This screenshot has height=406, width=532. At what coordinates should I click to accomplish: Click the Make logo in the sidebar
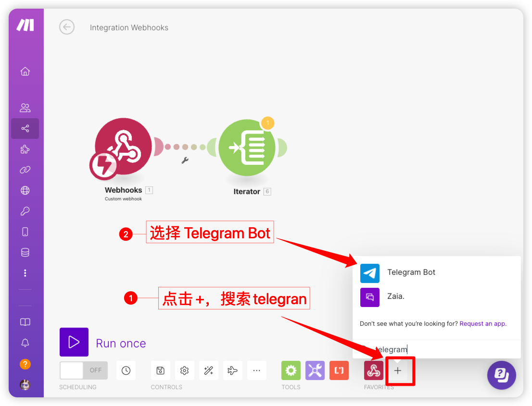(25, 25)
